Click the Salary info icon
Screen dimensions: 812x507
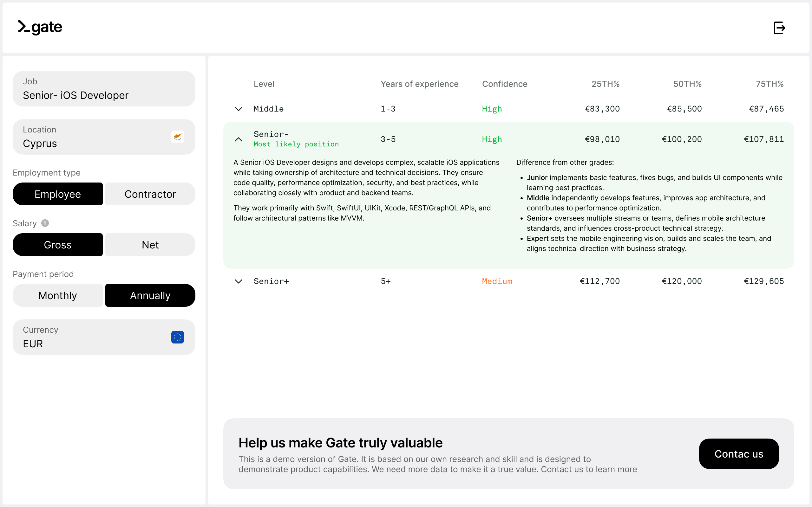click(45, 223)
